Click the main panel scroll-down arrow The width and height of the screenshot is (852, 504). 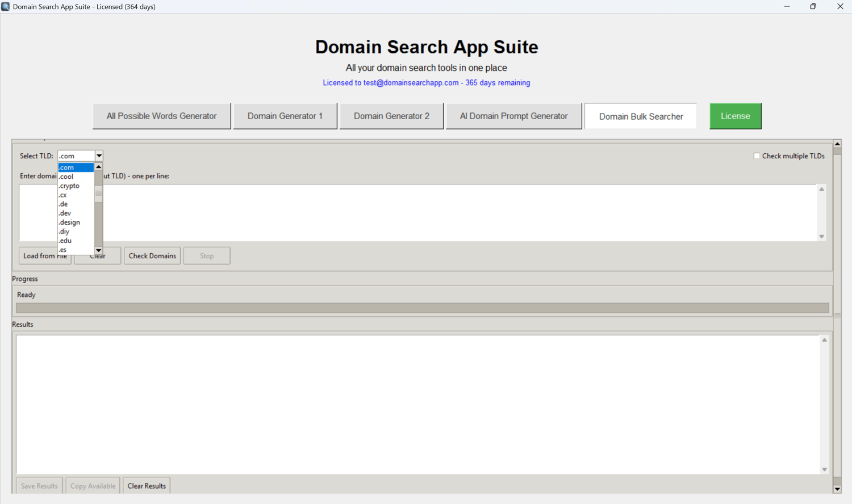coord(837,489)
